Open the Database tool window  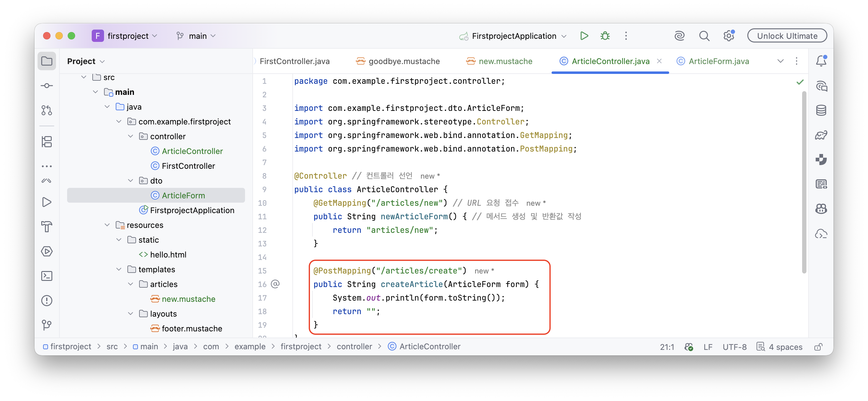[x=821, y=110]
